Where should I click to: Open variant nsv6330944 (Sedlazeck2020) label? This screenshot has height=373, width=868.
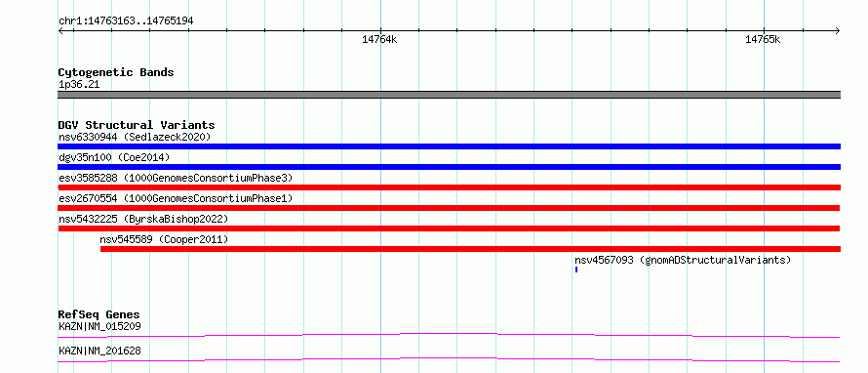coord(135,137)
